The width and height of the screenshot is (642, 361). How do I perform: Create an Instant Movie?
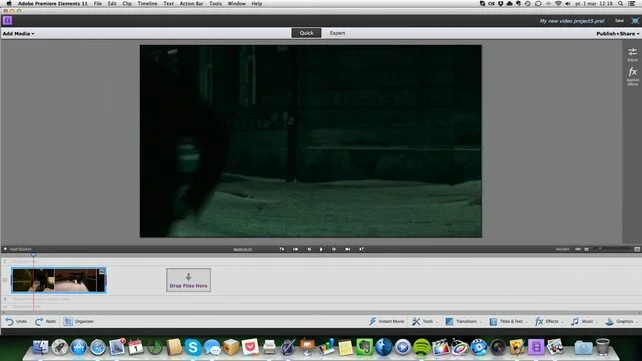[x=386, y=322]
